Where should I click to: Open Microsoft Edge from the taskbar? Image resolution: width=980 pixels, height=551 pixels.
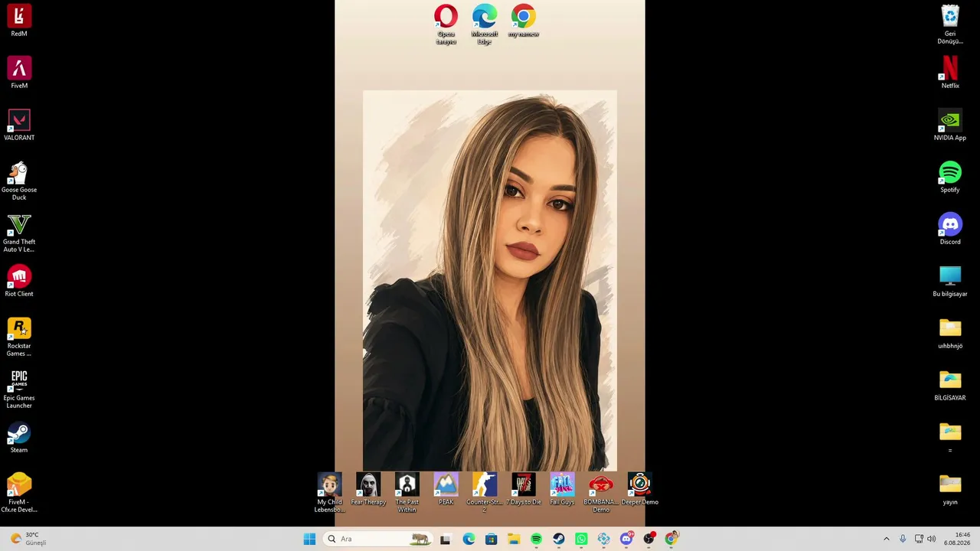pyautogui.click(x=469, y=539)
